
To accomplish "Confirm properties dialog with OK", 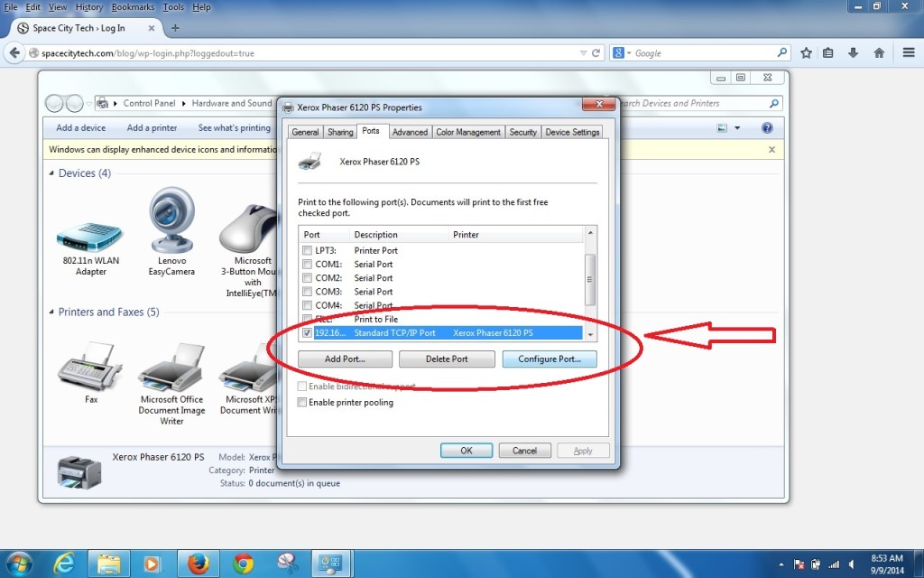I will point(467,451).
